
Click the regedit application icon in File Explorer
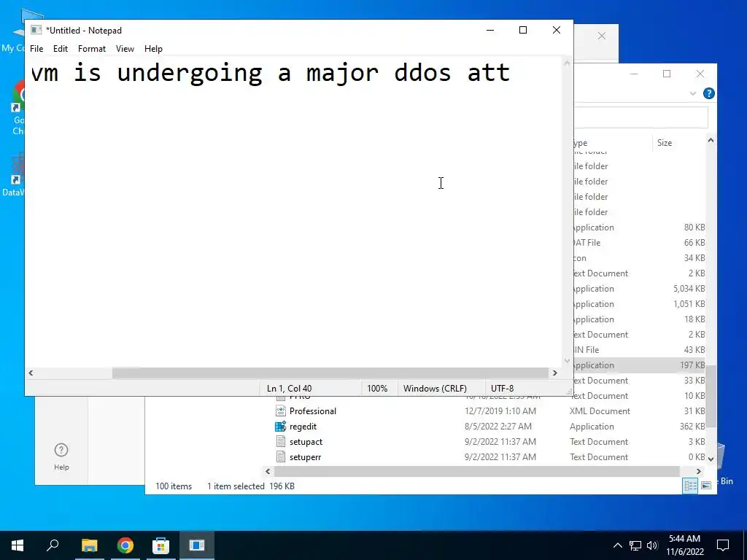tap(281, 426)
